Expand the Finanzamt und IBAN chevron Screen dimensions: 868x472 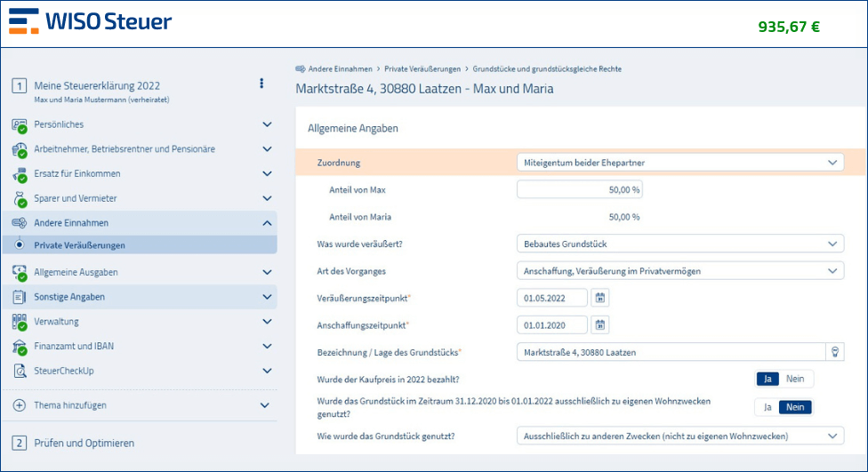click(267, 347)
